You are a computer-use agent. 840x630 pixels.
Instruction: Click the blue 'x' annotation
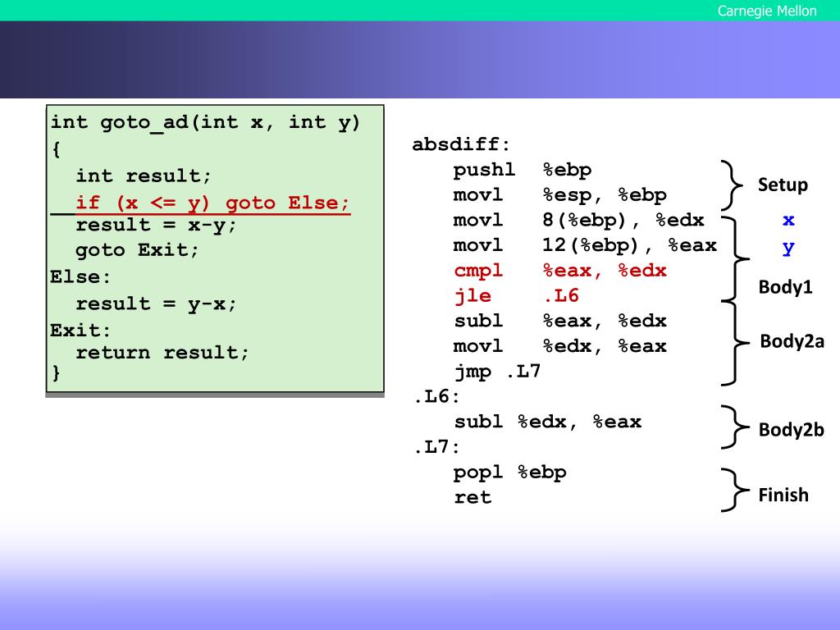coord(788,220)
